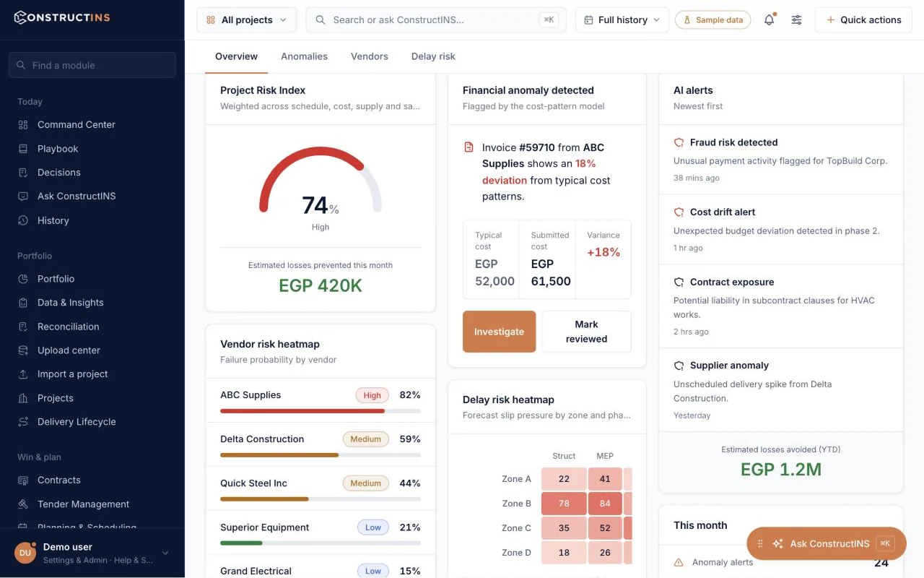The image size is (924, 578).
Task: Click the Quick Steel Inc risk bar
Action: pyautogui.click(x=321, y=499)
